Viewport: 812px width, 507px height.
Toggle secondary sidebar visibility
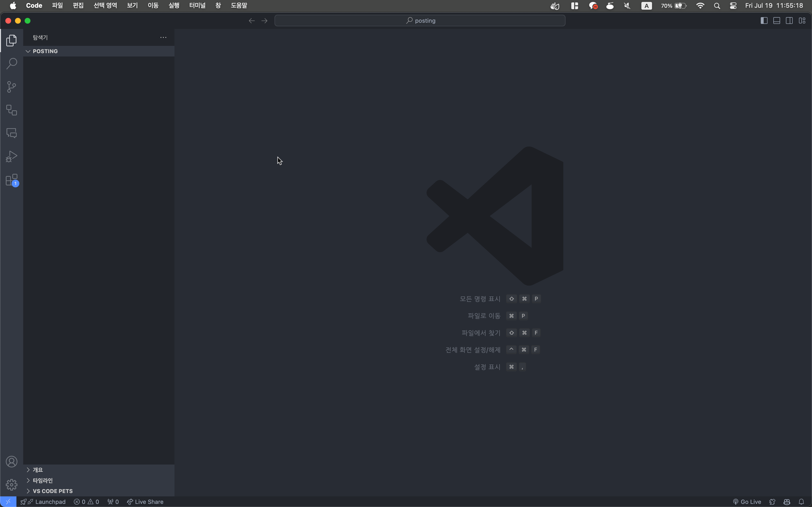coord(789,21)
